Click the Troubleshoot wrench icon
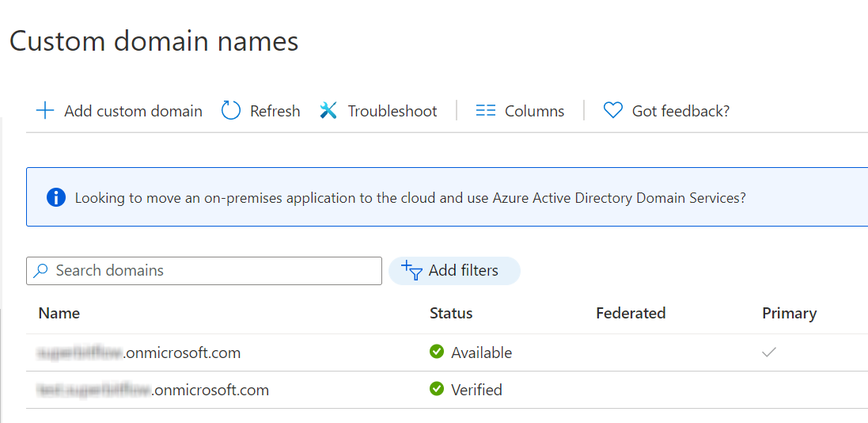 pyautogui.click(x=328, y=111)
